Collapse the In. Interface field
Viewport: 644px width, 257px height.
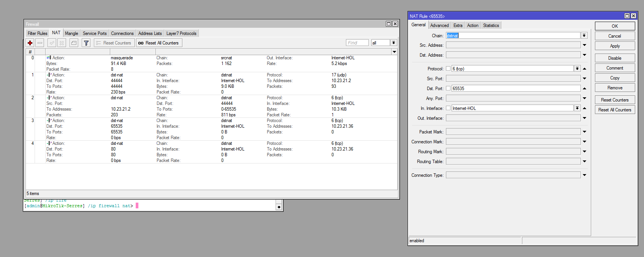coord(584,108)
